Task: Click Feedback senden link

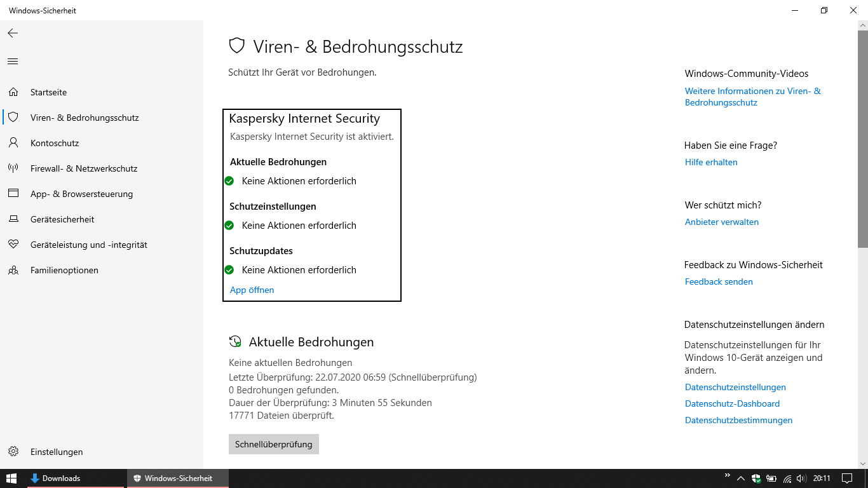Action: coord(719,281)
